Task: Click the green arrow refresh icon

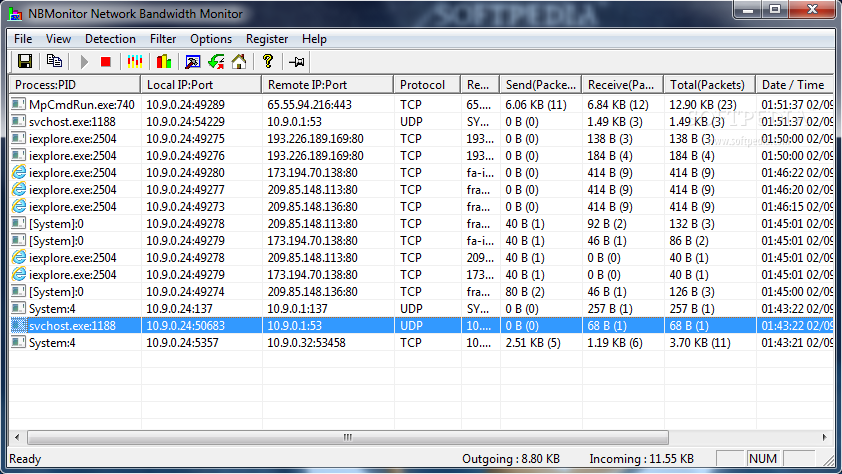Action: tap(216, 62)
